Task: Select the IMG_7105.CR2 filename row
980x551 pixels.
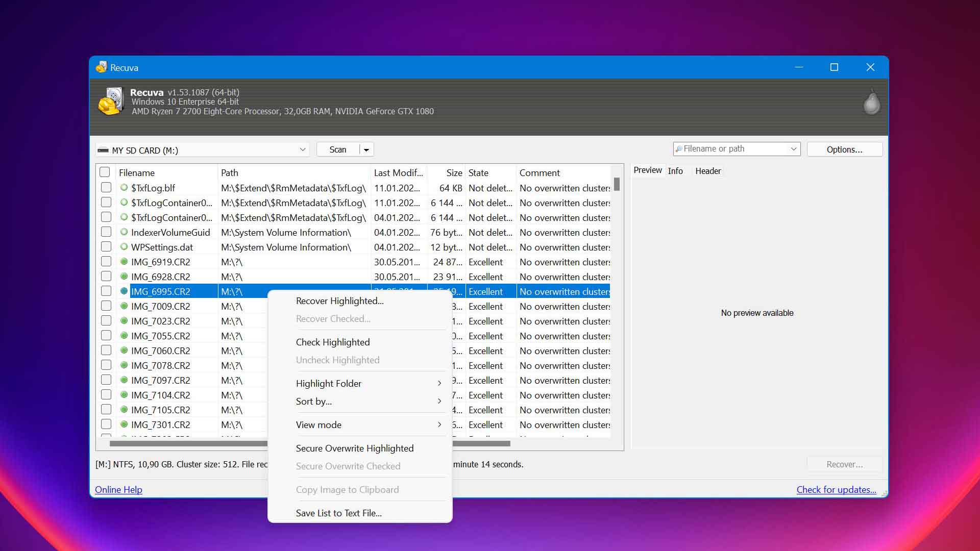Action: tap(160, 410)
